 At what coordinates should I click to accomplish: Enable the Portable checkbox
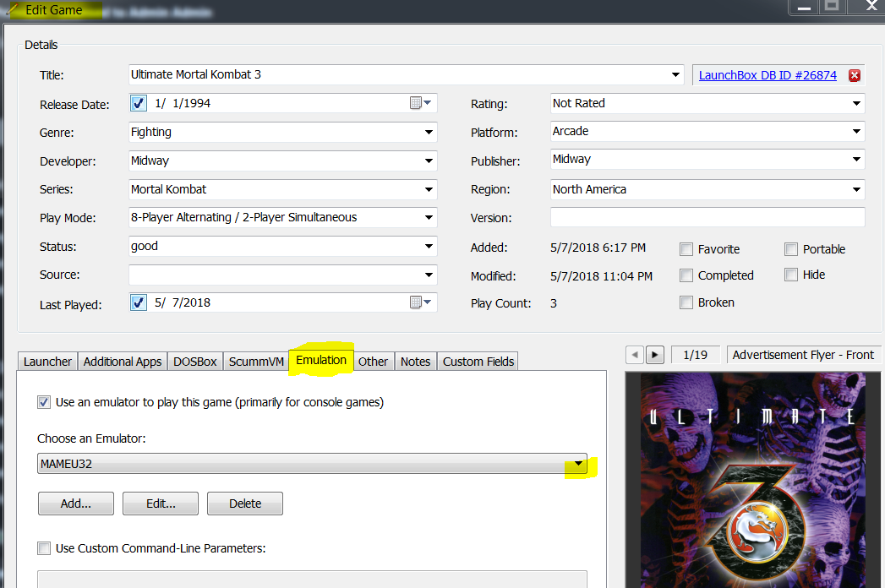[x=791, y=249]
